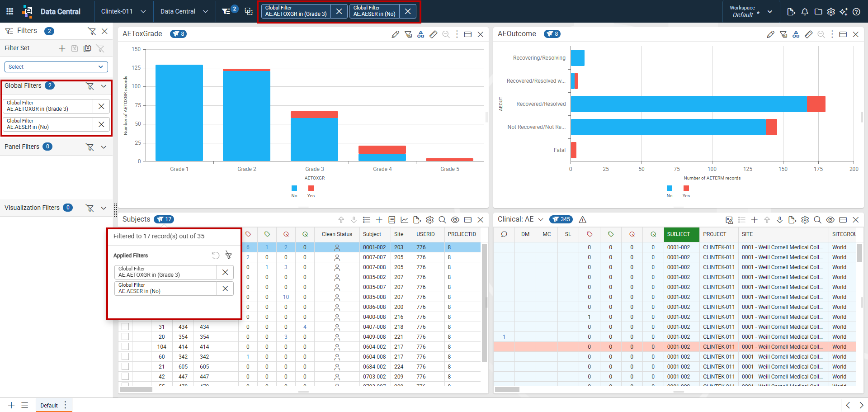The image size is (868, 412).
Task: Check the checkbox in row with 434
Action: (125, 327)
